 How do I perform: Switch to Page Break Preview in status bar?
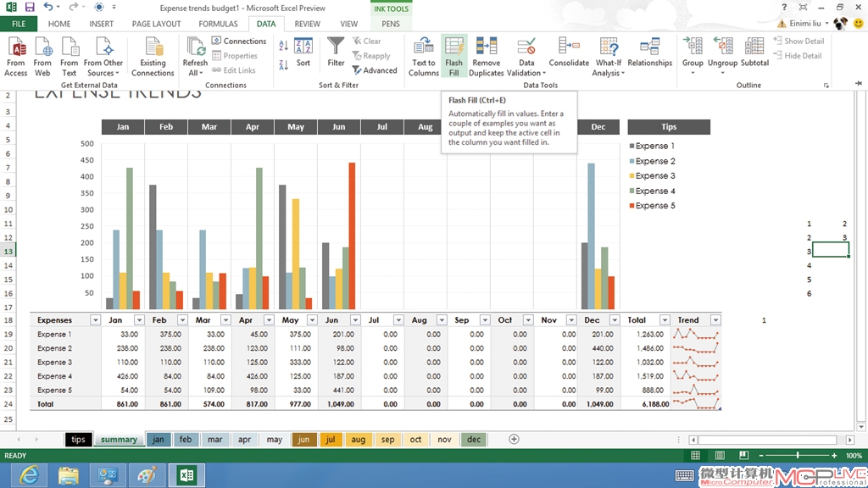point(743,455)
